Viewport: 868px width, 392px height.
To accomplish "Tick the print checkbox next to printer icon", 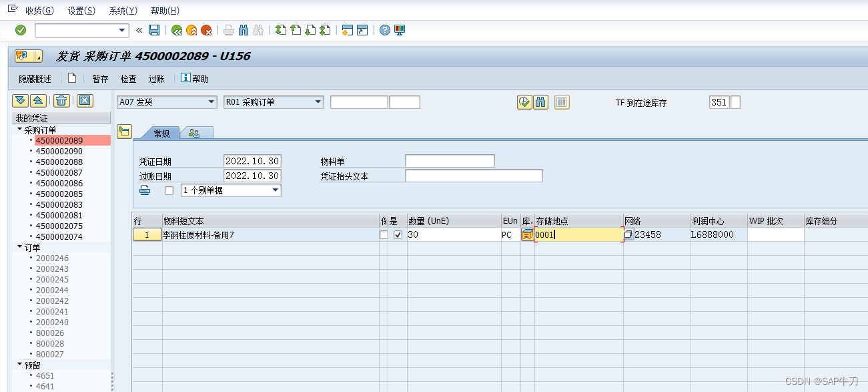I will click(x=169, y=190).
